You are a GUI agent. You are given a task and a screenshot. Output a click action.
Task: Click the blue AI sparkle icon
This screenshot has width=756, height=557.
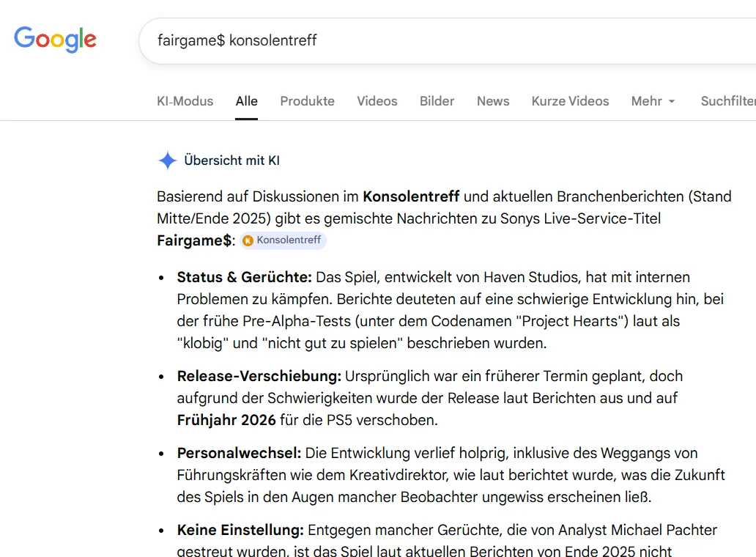coord(167,161)
